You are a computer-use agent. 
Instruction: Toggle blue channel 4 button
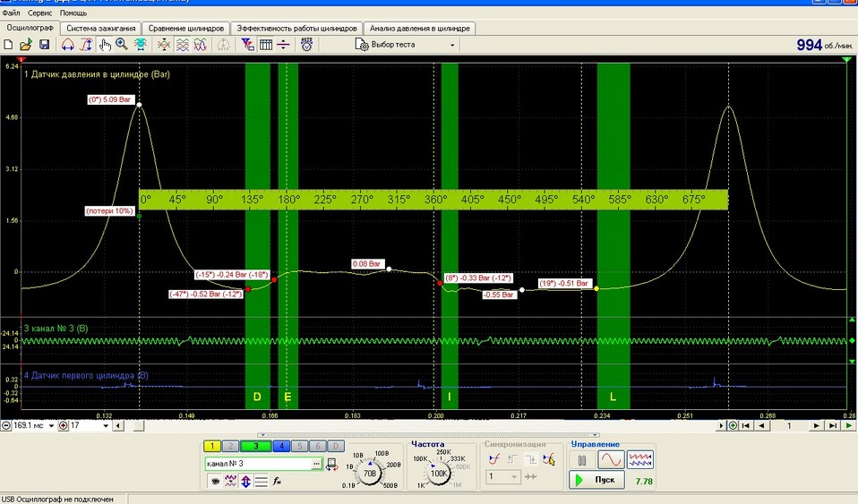coord(281,446)
